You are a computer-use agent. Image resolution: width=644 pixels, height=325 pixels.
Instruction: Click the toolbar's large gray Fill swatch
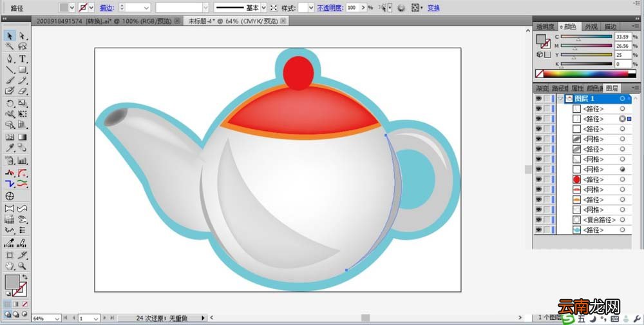pos(12,282)
